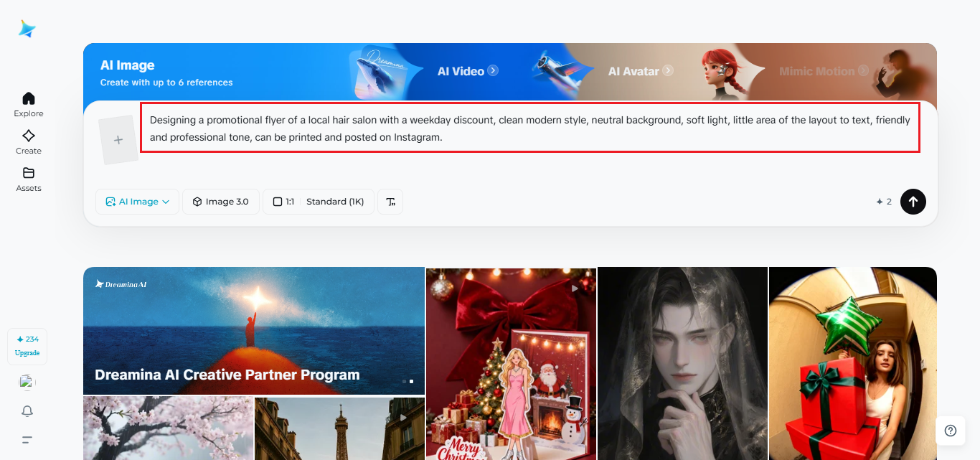Click inside the prompt text field
Screen dimensions: 980x460
(x=529, y=128)
